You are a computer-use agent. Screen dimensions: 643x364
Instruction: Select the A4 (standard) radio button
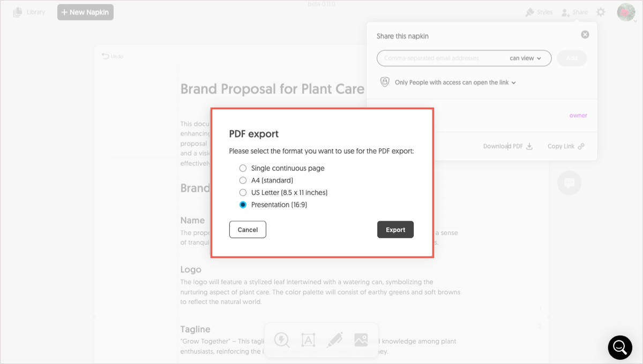(x=243, y=180)
